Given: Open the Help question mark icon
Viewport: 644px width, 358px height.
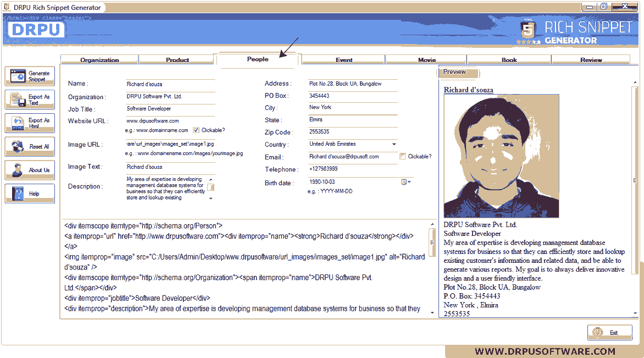Looking at the screenshot, I should (x=18, y=194).
